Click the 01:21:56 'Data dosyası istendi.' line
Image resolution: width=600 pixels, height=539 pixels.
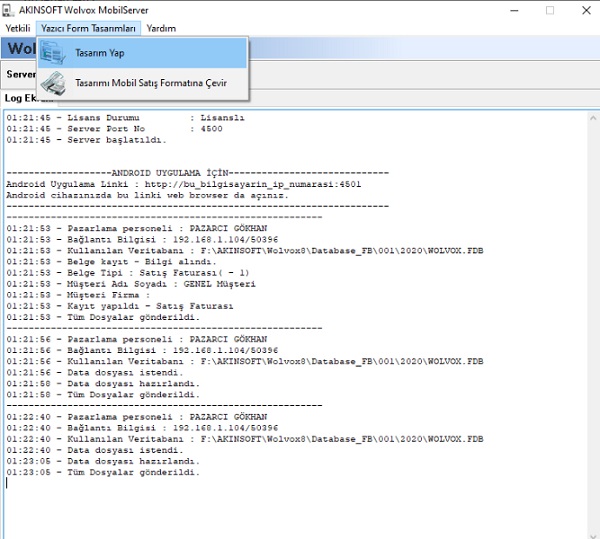click(x=95, y=373)
